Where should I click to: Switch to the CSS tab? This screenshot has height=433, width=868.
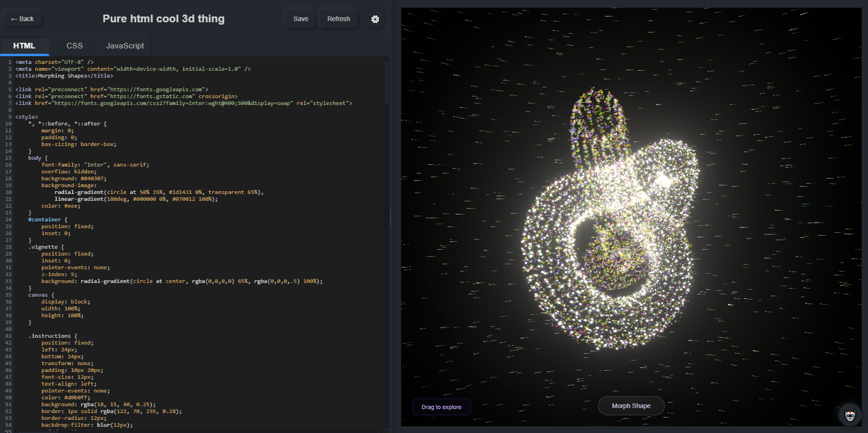coord(74,46)
